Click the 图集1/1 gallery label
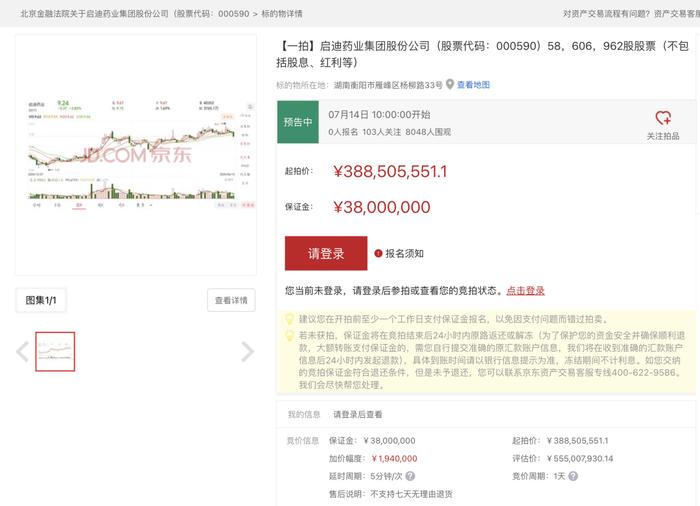Screen dimensions: 700x506 41,300
